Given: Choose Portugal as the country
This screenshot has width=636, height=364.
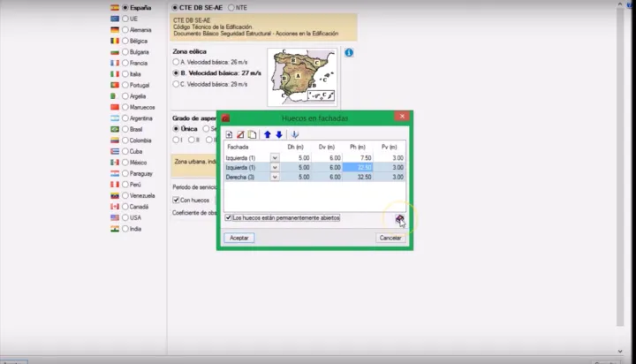Looking at the screenshot, I should point(126,85).
